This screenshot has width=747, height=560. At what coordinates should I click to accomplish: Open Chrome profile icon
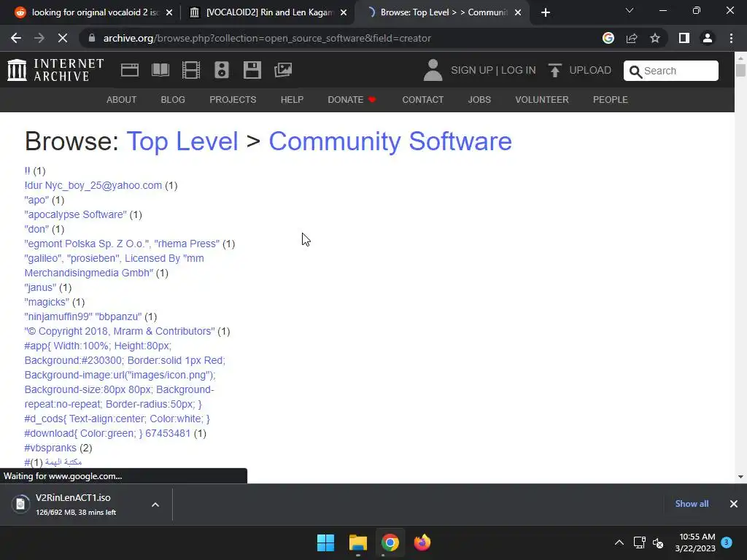tap(708, 38)
